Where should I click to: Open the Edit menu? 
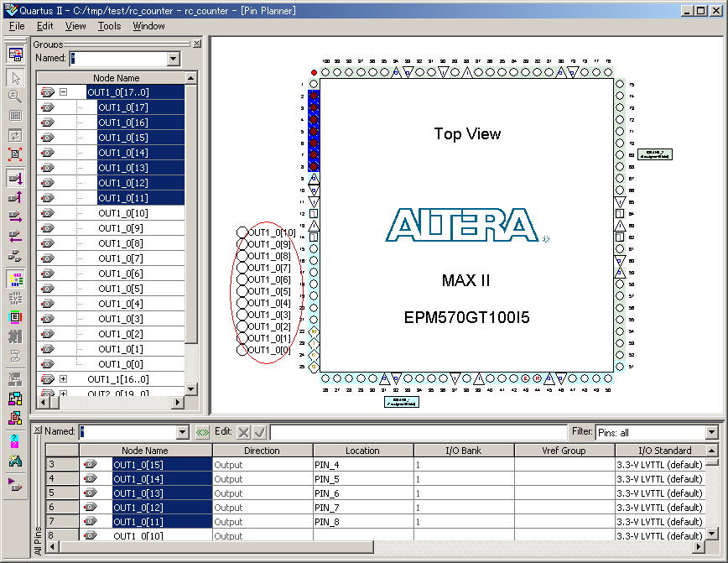[x=45, y=26]
